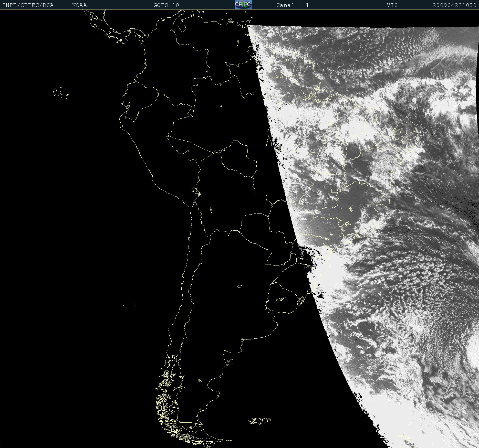Screen dimensions: 479x448
Task: Select the NOAA label in header
Action: point(79,5)
